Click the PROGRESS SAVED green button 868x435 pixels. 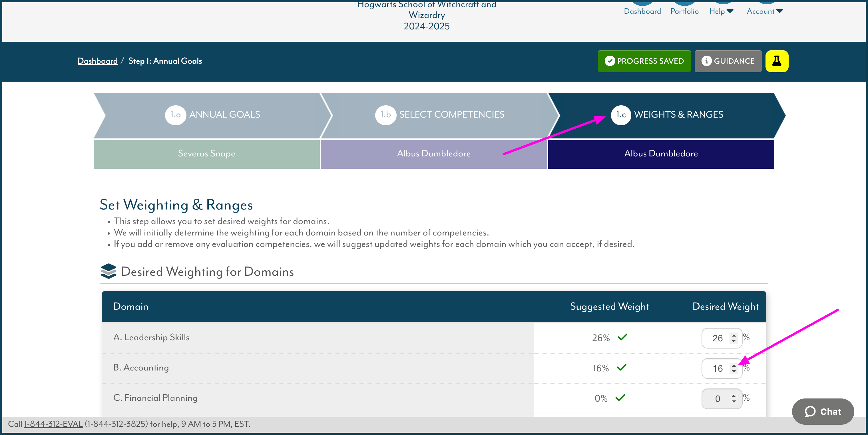click(x=644, y=61)
